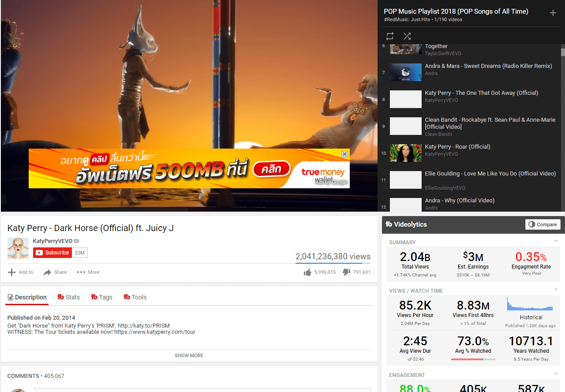Open the Sweet Dreams video thumbnail
This screenshot has width=565, height=392.
406,72
